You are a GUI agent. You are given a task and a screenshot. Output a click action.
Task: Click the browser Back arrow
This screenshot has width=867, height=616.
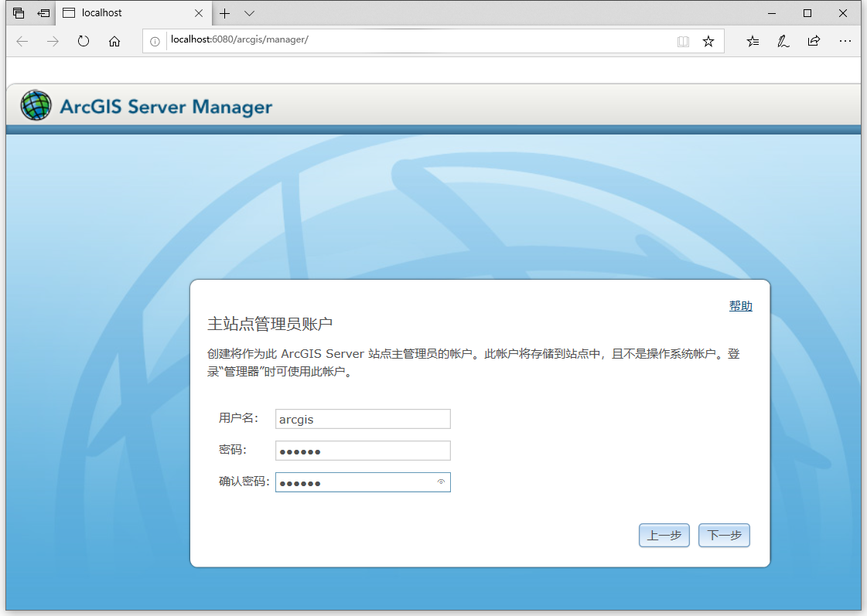point(22,42)
